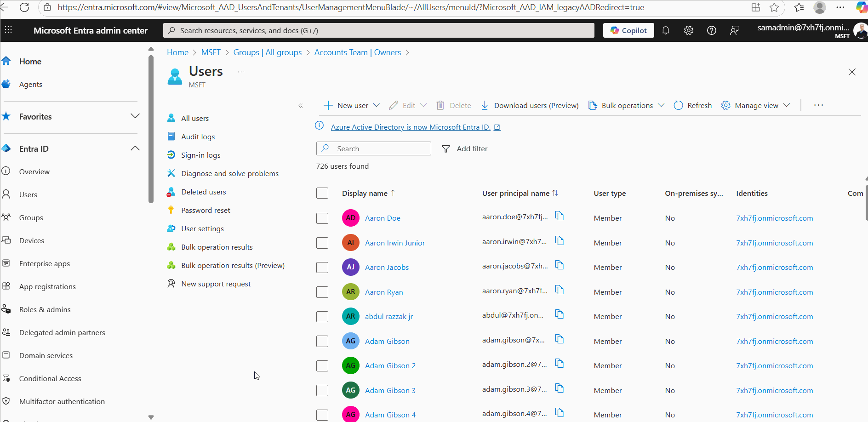Click the notifications bell icon

(x=665, y=30)
